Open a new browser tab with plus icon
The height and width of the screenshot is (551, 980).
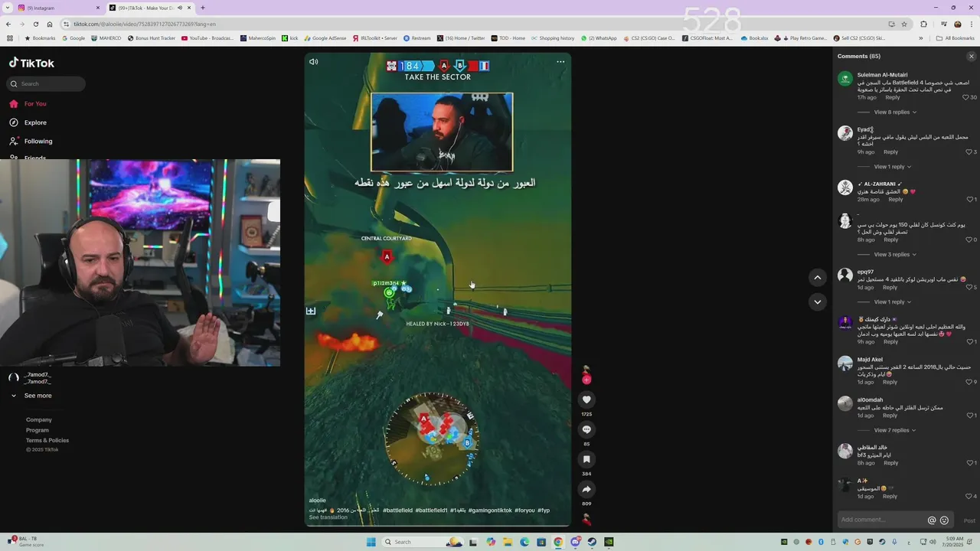coord(202,8)
